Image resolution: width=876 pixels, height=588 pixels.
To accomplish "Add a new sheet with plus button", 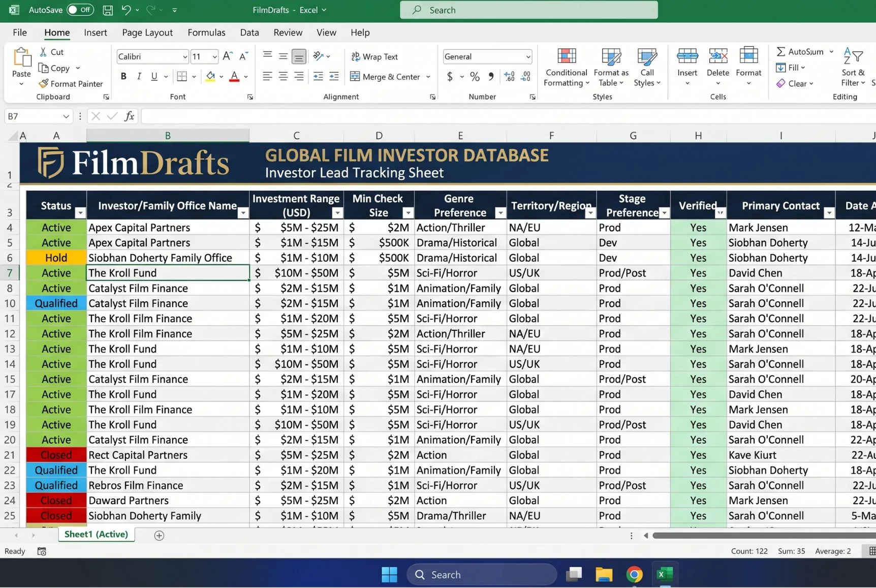I will tap(159, 535).
